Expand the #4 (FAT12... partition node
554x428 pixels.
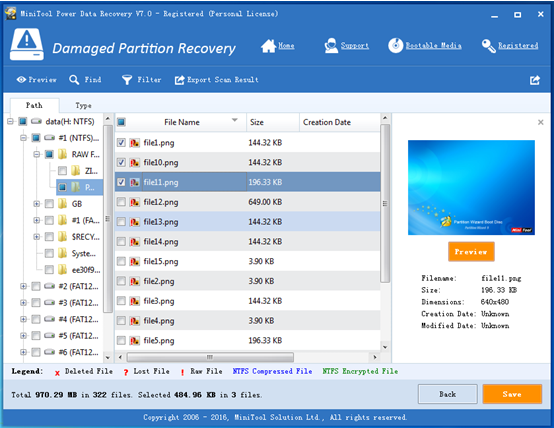click(x=23, y=319)
